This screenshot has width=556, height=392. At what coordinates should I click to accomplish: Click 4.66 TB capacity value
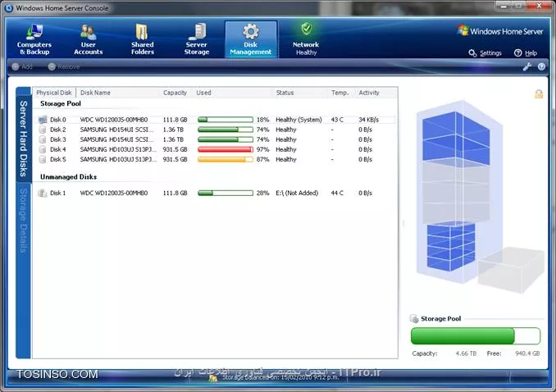tap(466, 353)
